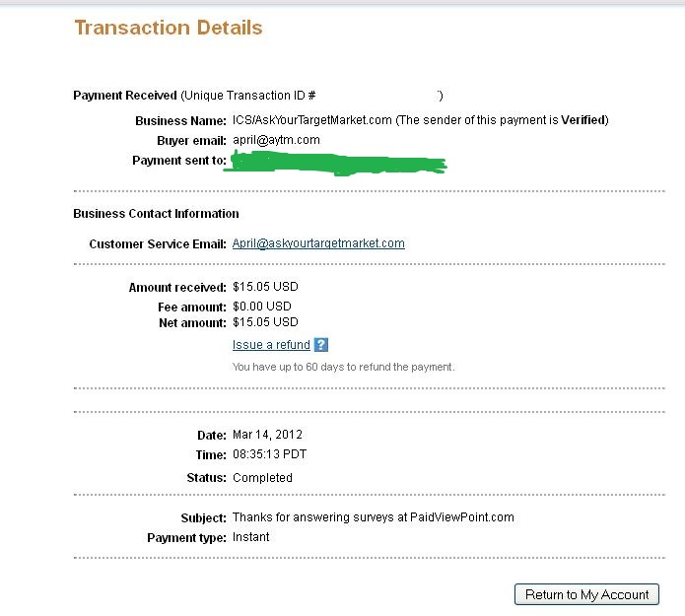
Task: Click the Amount received value
Action: [265, 287]
